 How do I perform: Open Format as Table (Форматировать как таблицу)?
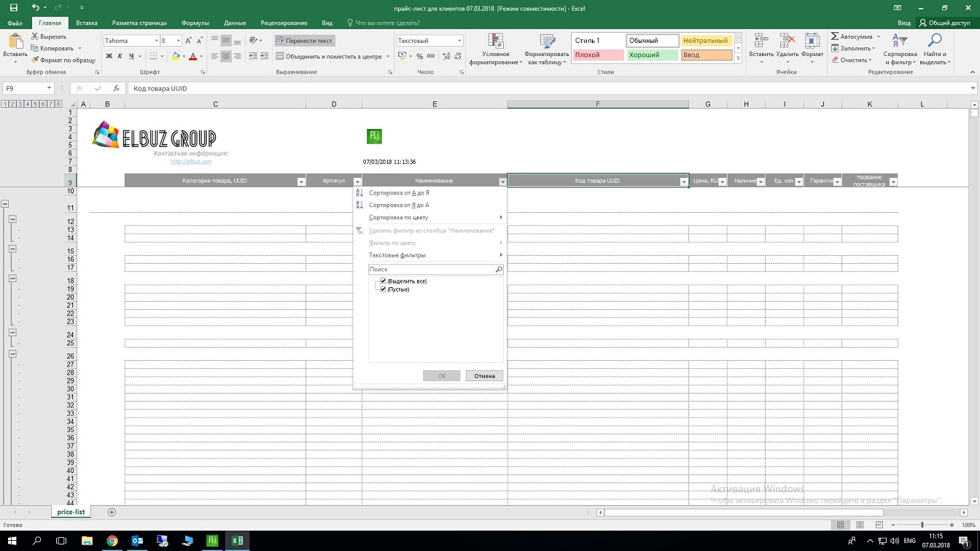coord(547,50)
